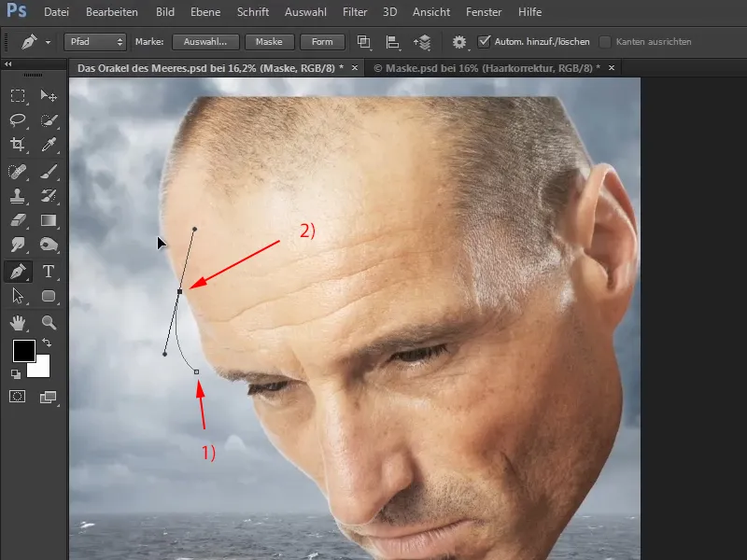Click the Maske button
This screenshot has height=560, width=747.
coord(269,42)
